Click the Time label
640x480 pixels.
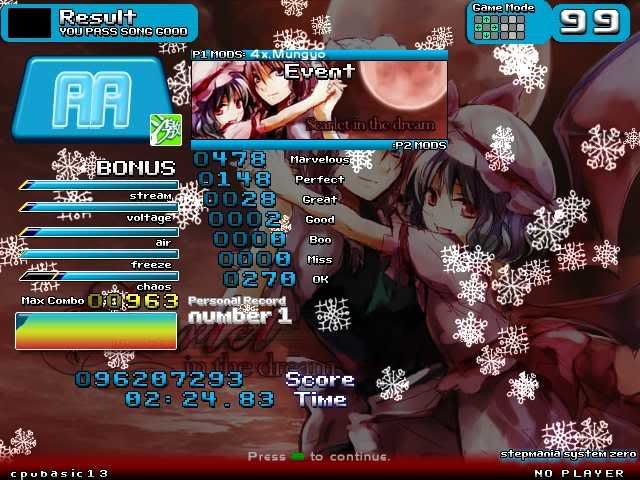coord(320,399)
